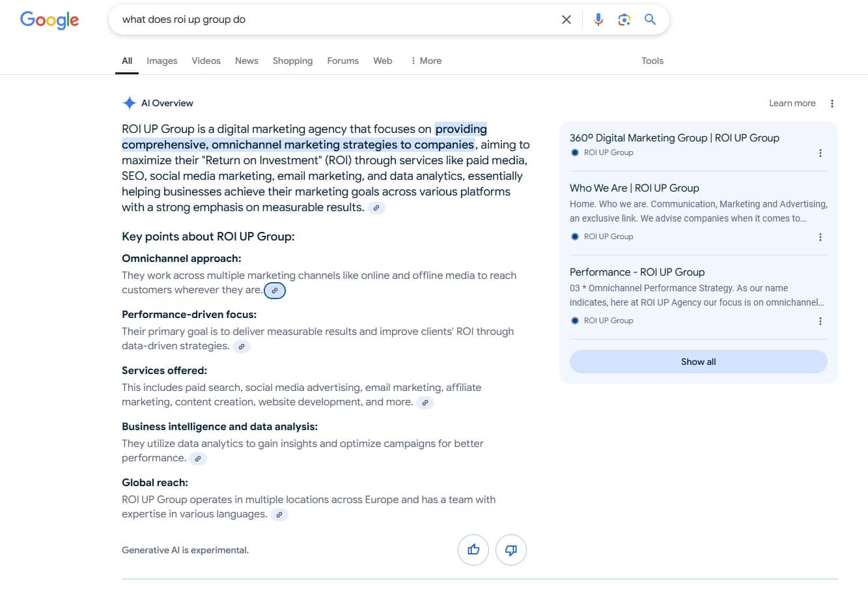Expand the More search filters menu

(x=426, y=61)
